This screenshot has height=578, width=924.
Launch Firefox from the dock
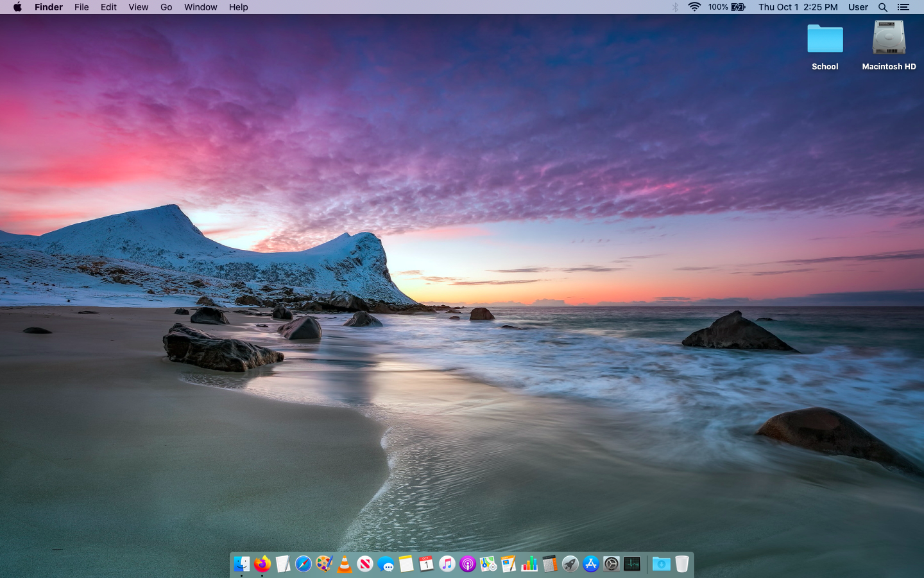(262, 564)
